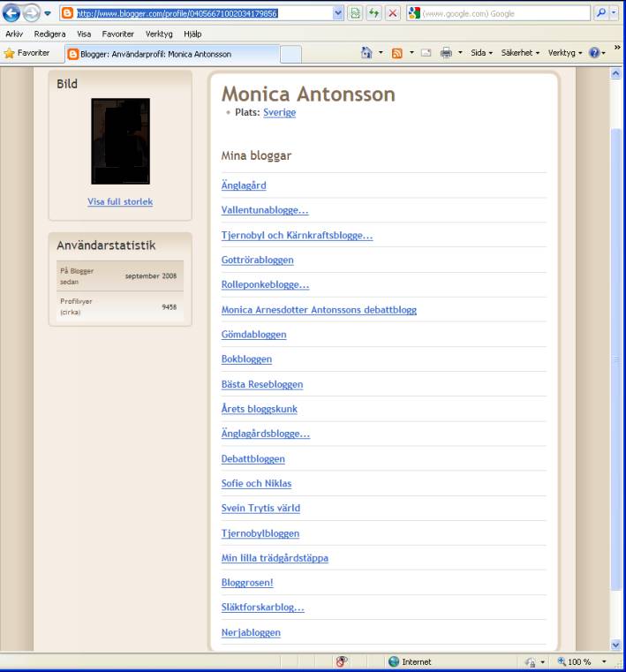The image size is (626, 672).
Task: Click the orange RSS feeds icon
Action: click(397, 53)
